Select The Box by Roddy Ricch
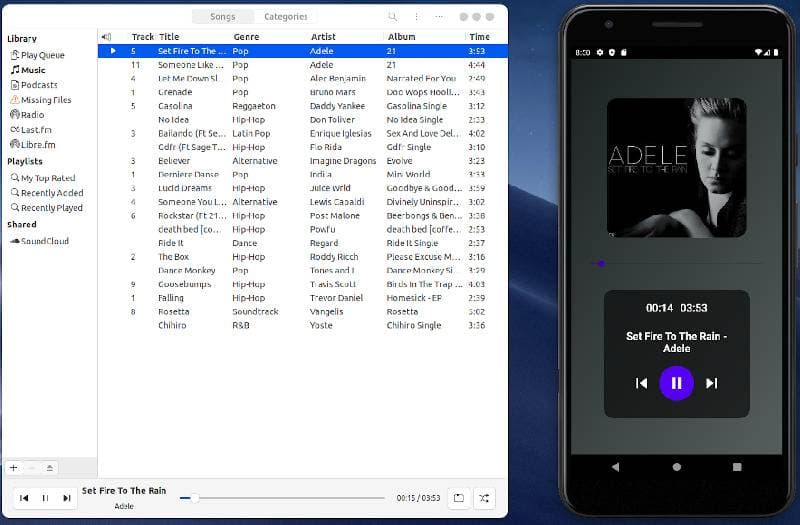Screen dimensions: 800x525 pyautogui.click(x=303, y=257)
